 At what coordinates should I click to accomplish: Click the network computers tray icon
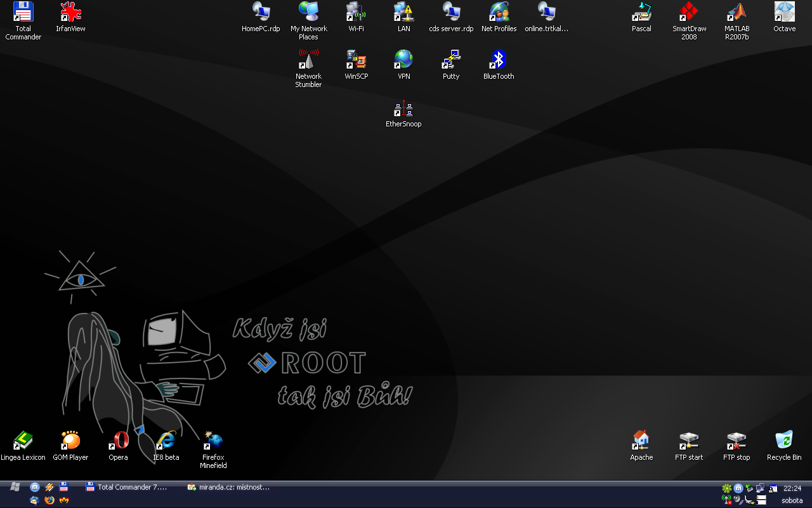pyautogui.click(x=761, y=488)
